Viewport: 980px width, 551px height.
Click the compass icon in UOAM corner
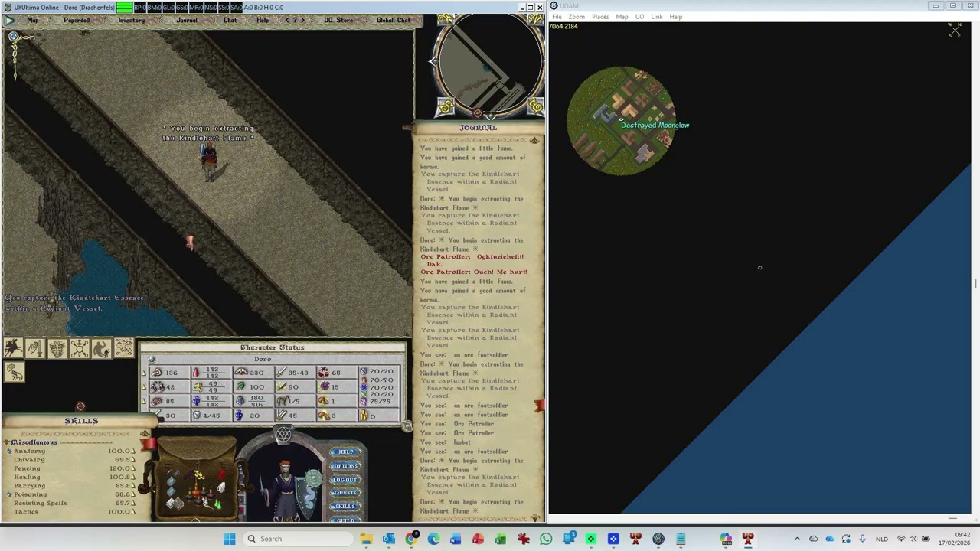954,31
